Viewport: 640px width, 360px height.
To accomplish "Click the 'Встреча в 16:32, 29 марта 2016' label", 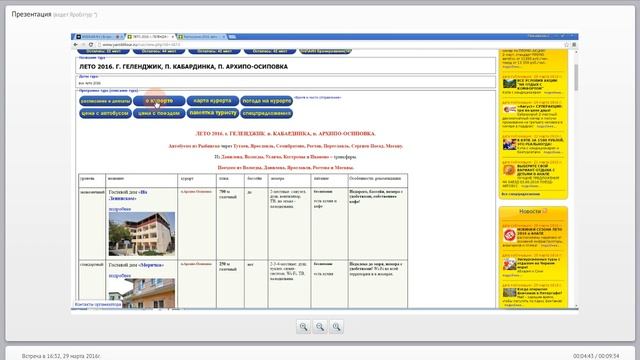I will (x=61, y=356).
